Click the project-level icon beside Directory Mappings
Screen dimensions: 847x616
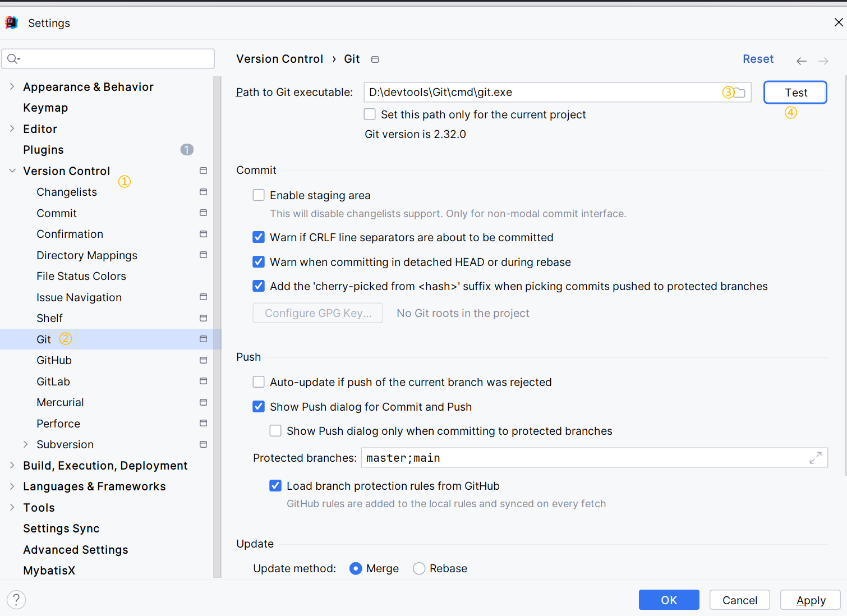pos(203,255)
